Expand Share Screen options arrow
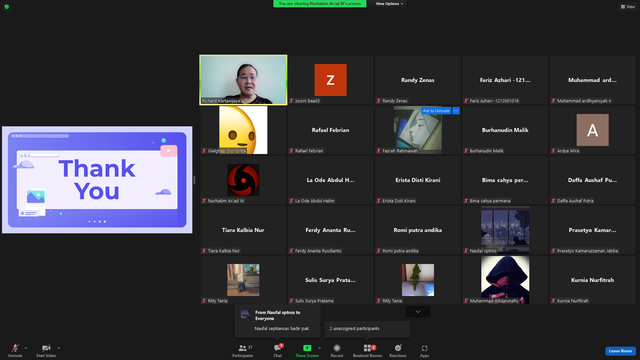Screen dimensions: 640x360 point(319,348)
